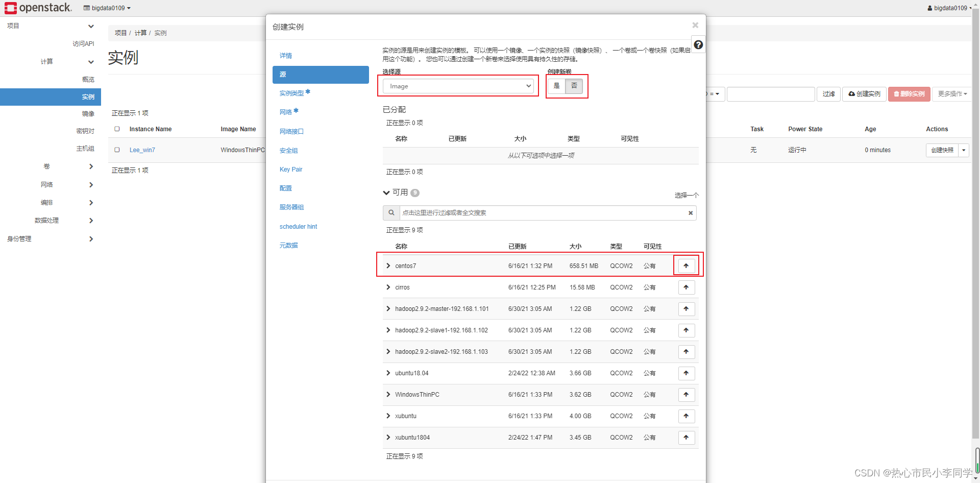Image resolution: width=980 pixels, height=483 pixels.
Task: Expand the xubuntu1804 row details
Action: (x=388, y=438)
